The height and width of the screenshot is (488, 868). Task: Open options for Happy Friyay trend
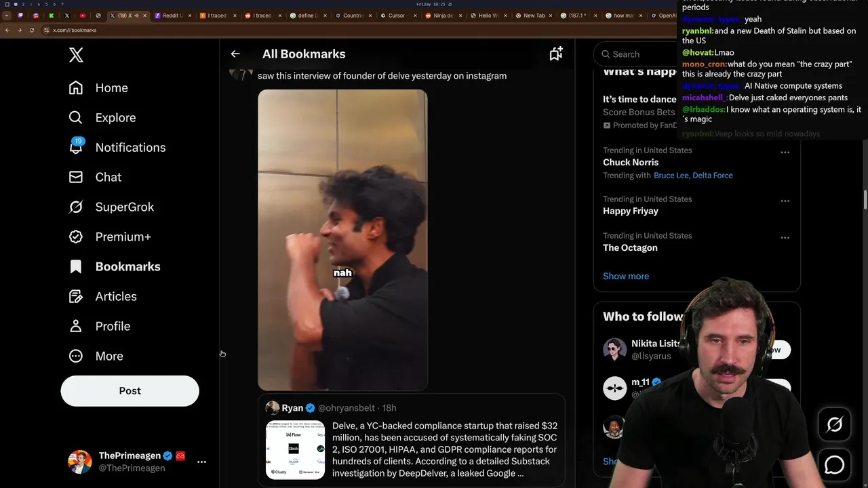point(785,201)
